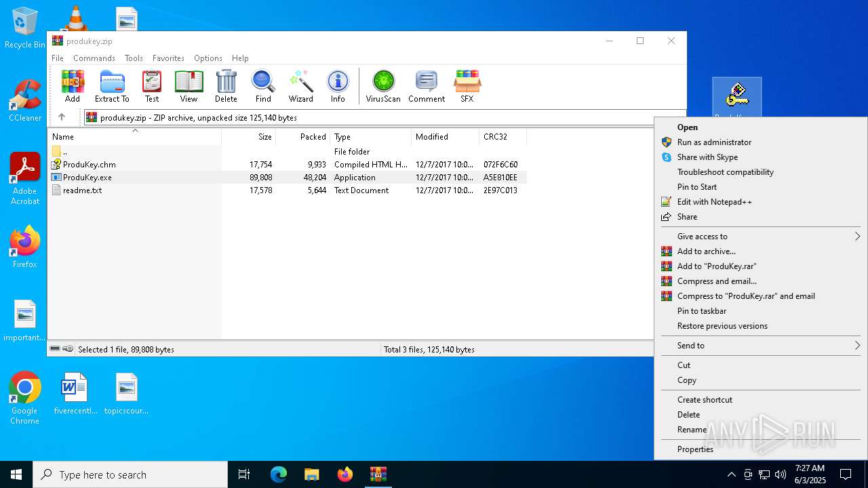Show hidden tray icons chevron
The width and height of the screenshot is (868, 488).
(731, 474)
